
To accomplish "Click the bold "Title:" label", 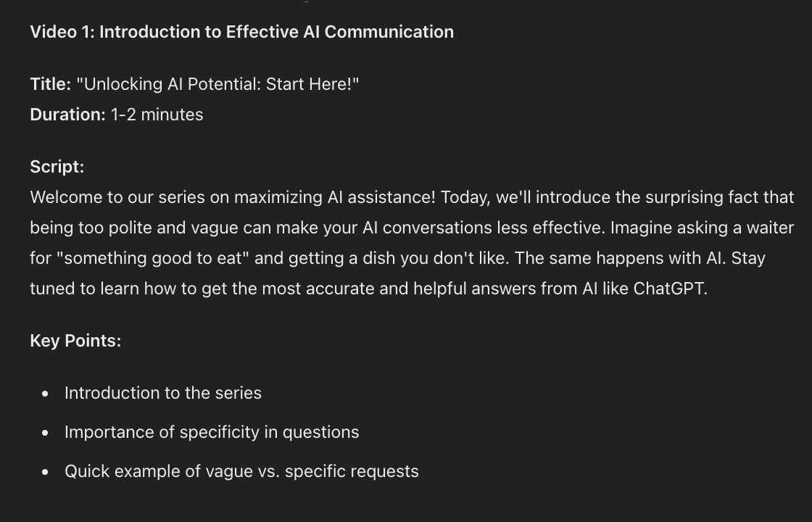I will tap(50, 84).
